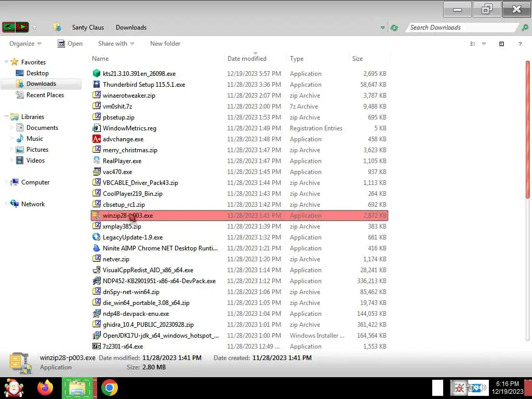Select CoolPlayer219_Bin.zip file
532x399 pixels.
pyautogui.click(x=132, y=193)
